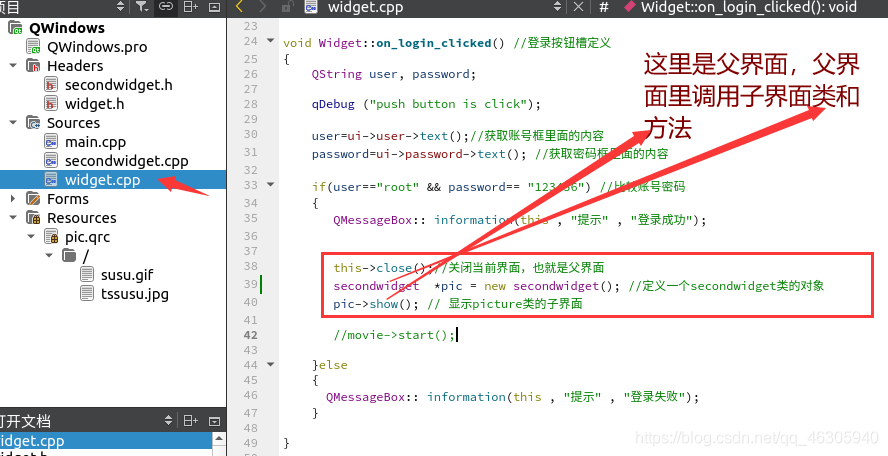This screenshot has height=456, width=888.
Task: Select the QWindows.pro project file
Action: 97,47
